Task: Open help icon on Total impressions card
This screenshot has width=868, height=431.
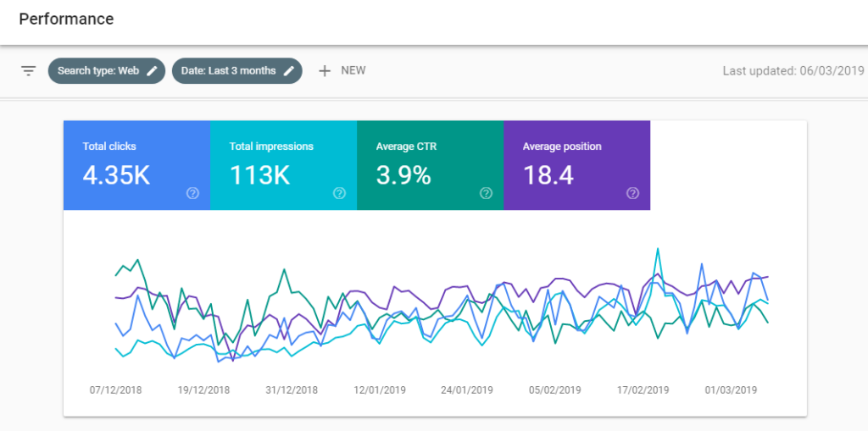Action: coord(339,193)
